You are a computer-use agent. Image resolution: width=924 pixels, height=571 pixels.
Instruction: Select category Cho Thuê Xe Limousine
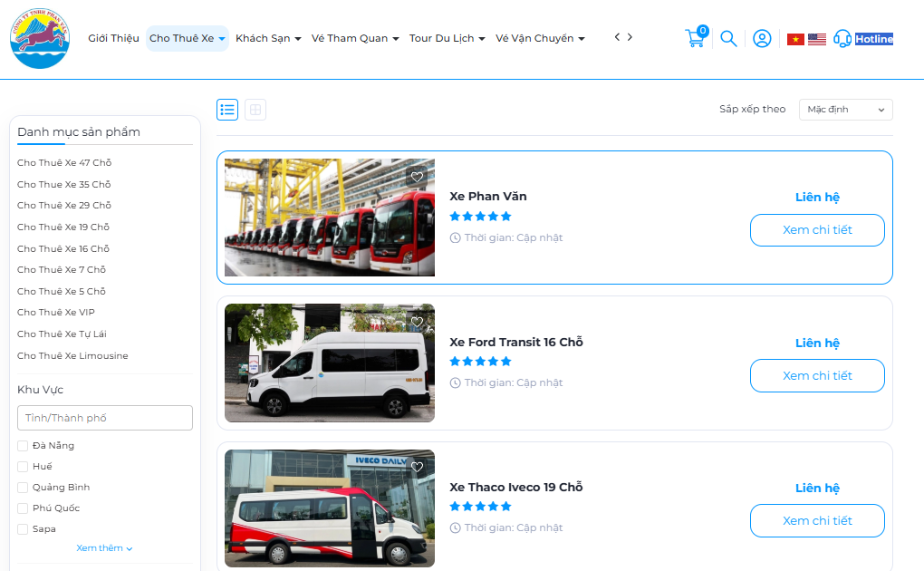click(72, 355)
